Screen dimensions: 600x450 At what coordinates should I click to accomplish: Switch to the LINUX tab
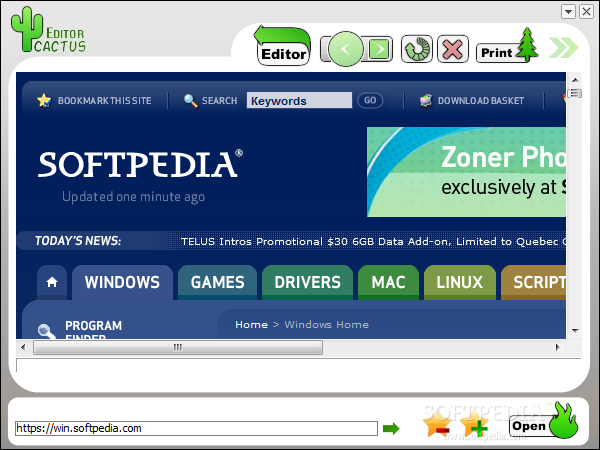[460, 282]
